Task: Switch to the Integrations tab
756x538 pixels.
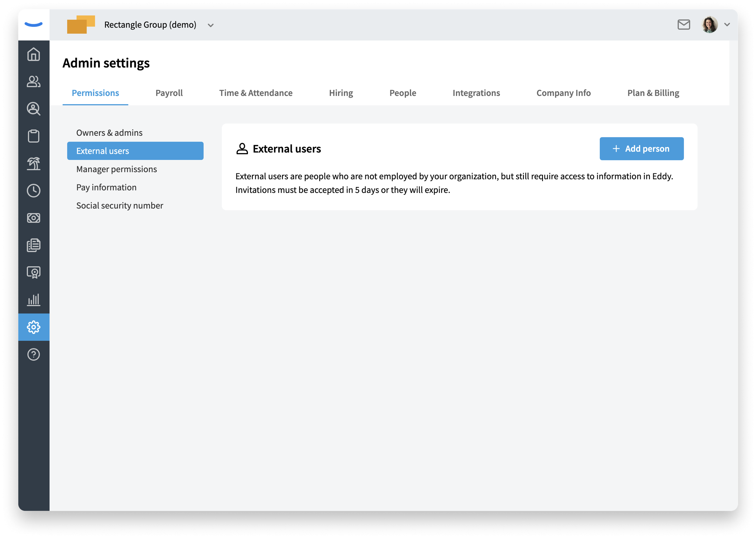Action: (x=476, y=93)
